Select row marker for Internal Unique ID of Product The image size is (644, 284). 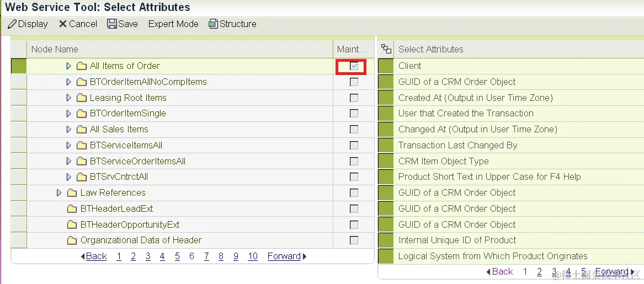386,240
